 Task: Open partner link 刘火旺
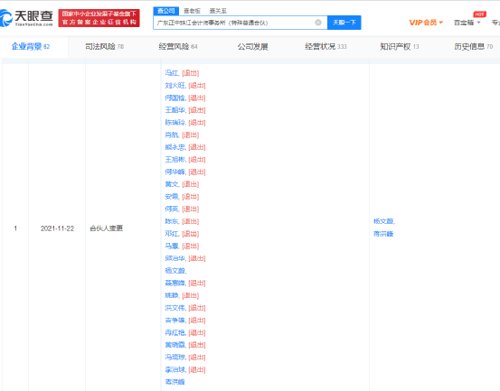point(175,85)
